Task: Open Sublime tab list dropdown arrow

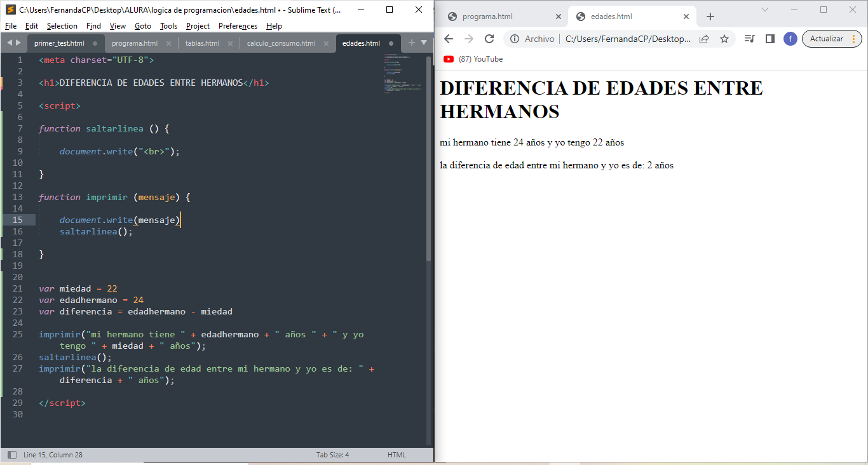Action: [x=424, y=43]
